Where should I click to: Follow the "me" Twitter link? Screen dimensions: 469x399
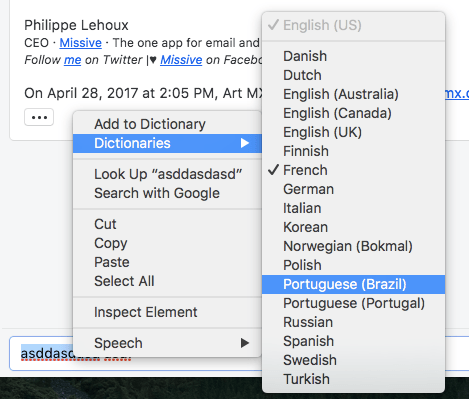click(x=72, y=60)
